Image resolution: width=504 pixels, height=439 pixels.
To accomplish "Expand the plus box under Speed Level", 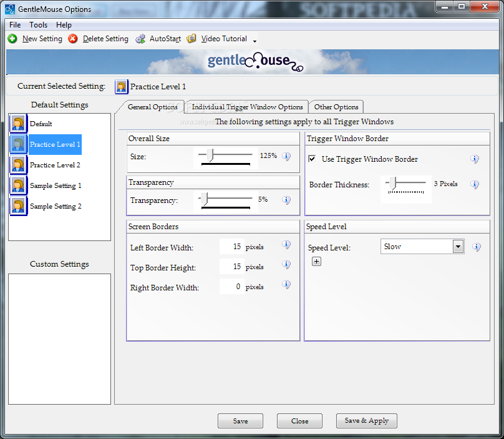I will pos(316,262).
